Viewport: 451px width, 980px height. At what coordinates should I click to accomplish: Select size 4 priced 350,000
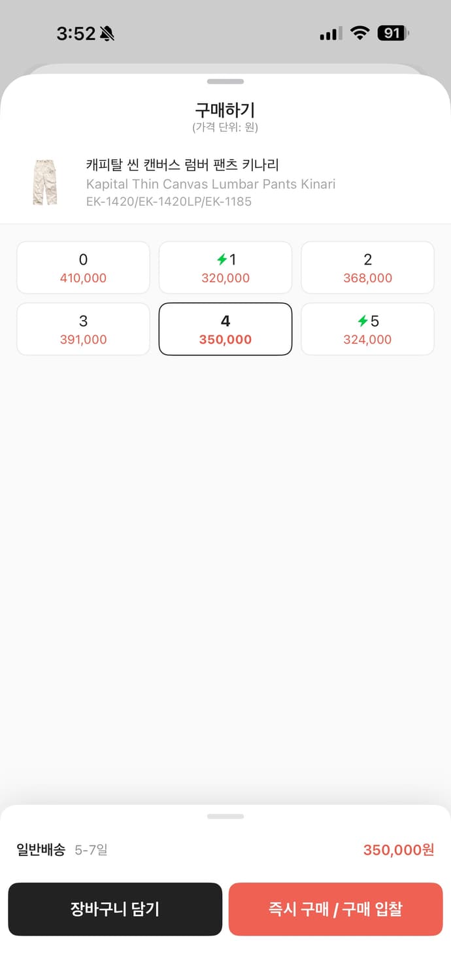coord(225,329)
